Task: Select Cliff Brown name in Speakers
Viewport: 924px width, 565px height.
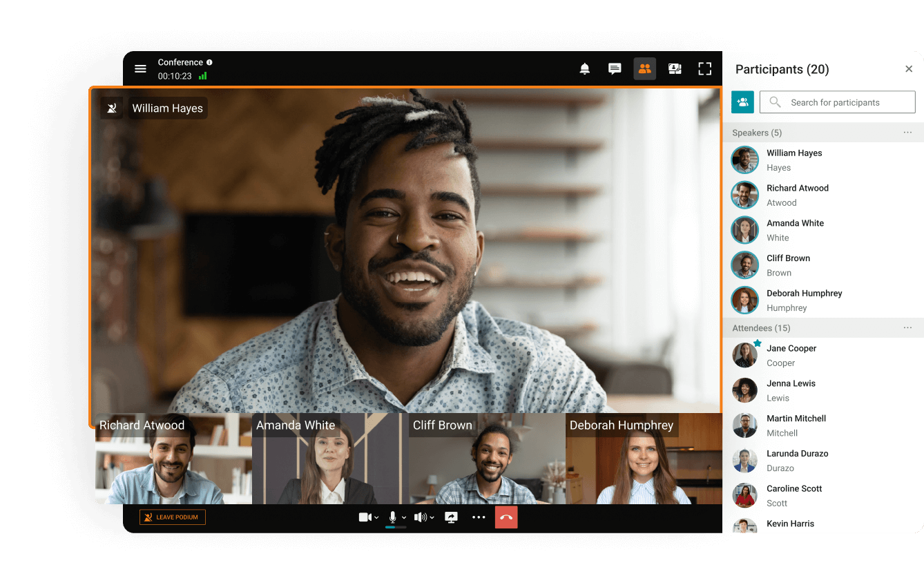Action: (x=789, y=258)
